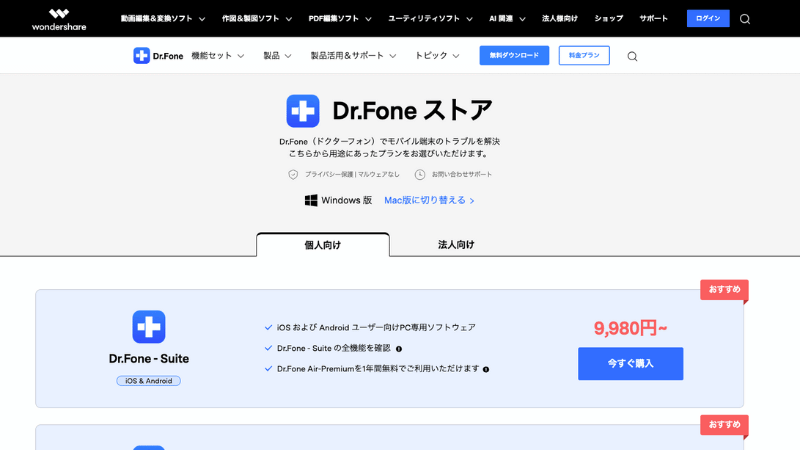This screenshot has width=800, height=450.
Task: Expand 作図＆製図ソフト menu
Action: pos(257,19)
